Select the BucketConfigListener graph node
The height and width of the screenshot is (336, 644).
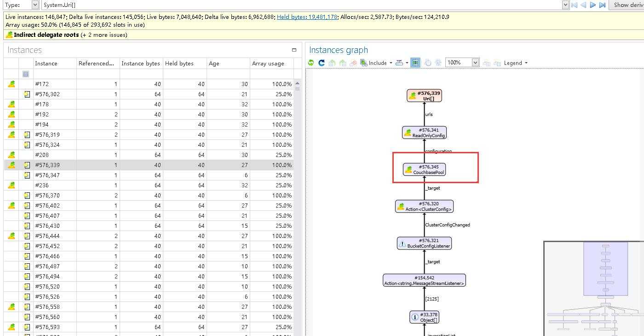[424, 243]
